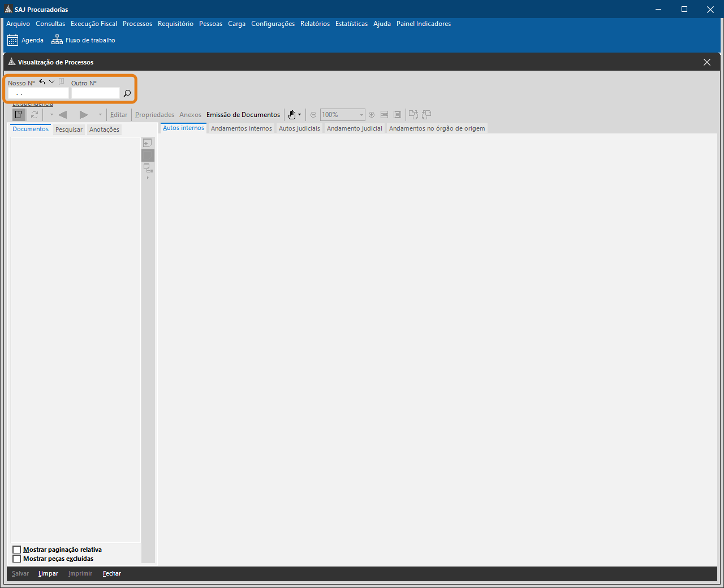This screenshot has height=588, width=724.
Task: Open the hand tool dropdown arrow
Action: coord(300,115)
